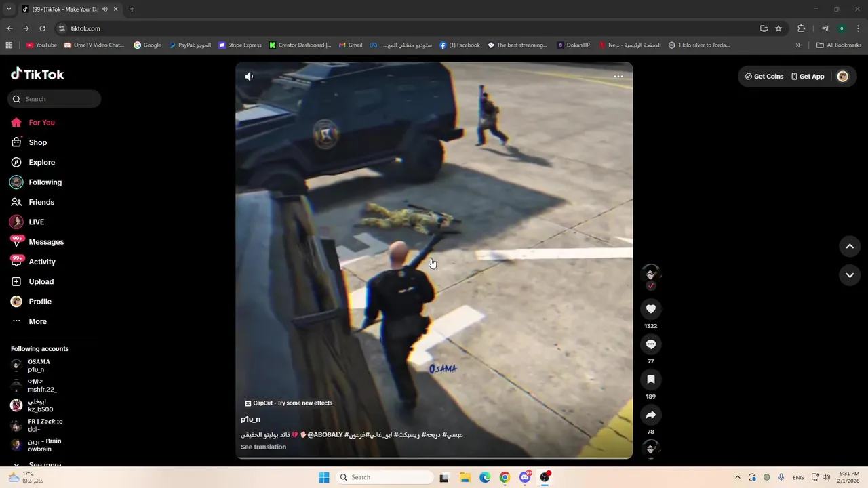Open the YouTube bookmark
868x488 pixels.
click(41, 45)
